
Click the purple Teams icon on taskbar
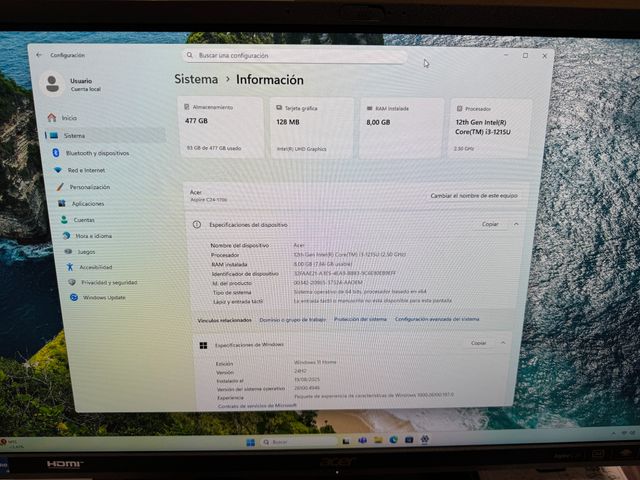tap(362, 440)
